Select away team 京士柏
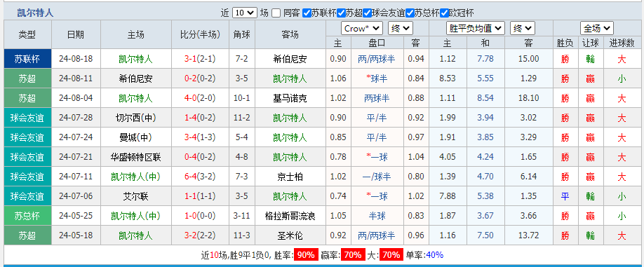The height and width of the screenshot is (267, 644). coord(290,177)
